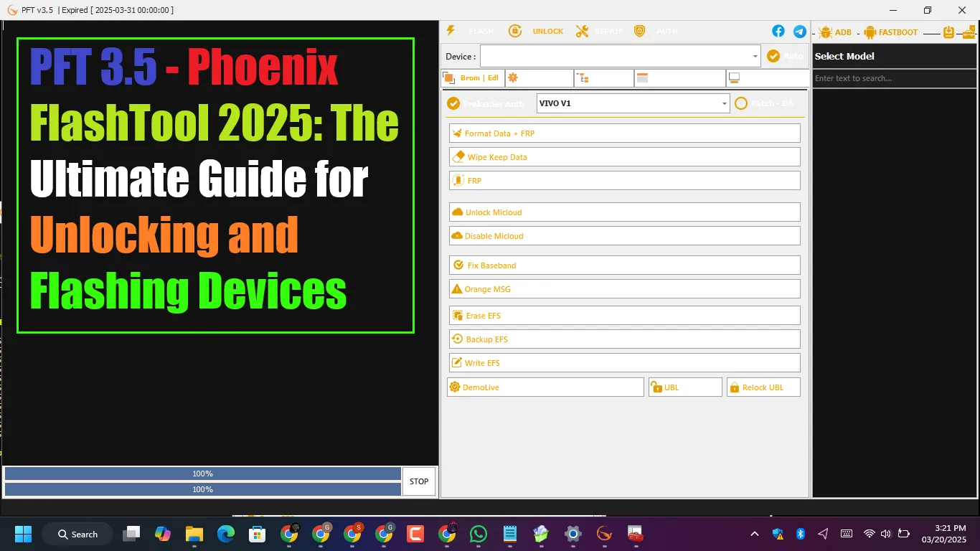The width and height of the screenshot is (980, 551).
Task: Open File Explorer from the taskbar
Action: pyautogui.click(x=194, y=534)
